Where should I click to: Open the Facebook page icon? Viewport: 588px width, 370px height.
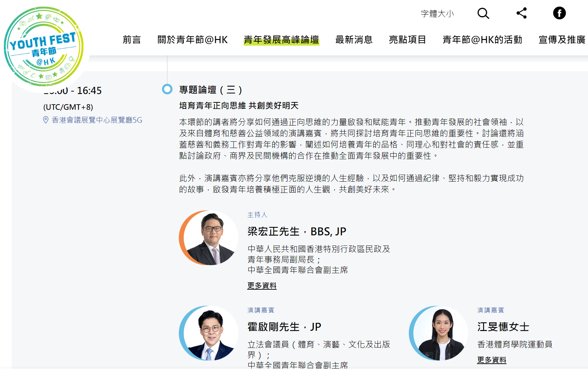[x=559, y=13]
